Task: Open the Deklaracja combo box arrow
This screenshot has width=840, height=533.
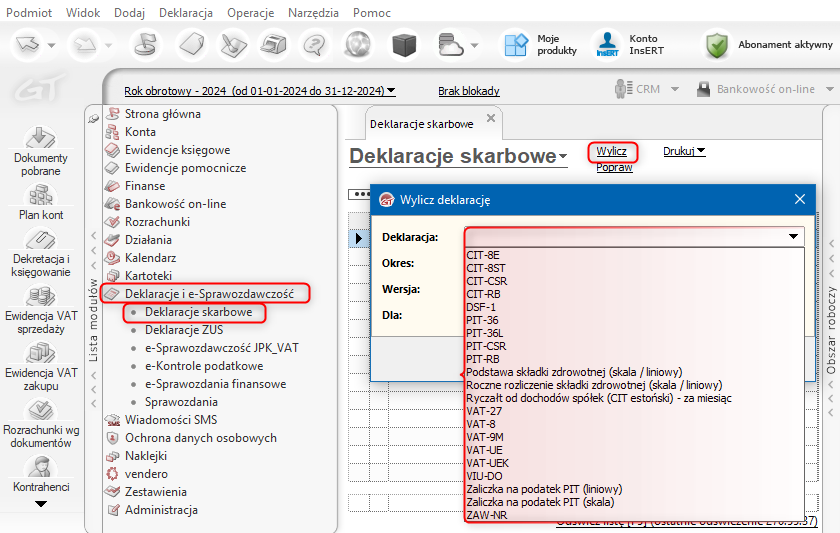Action: point(793,236)
